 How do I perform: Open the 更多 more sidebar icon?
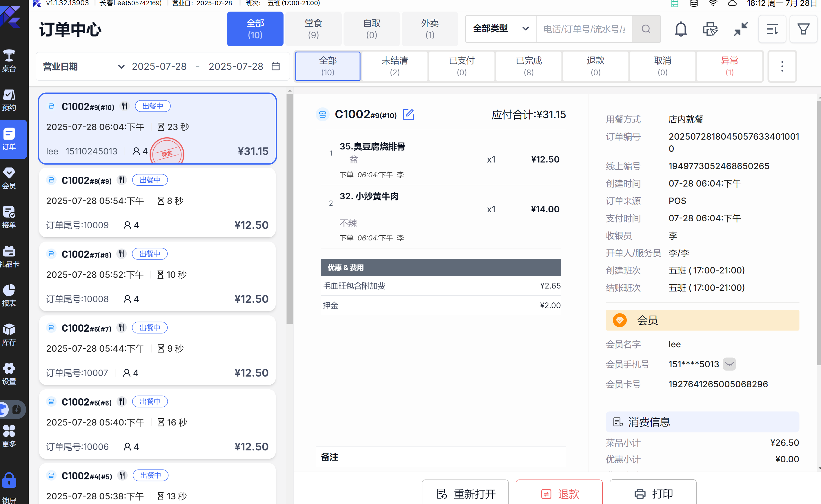coord(9,436)
